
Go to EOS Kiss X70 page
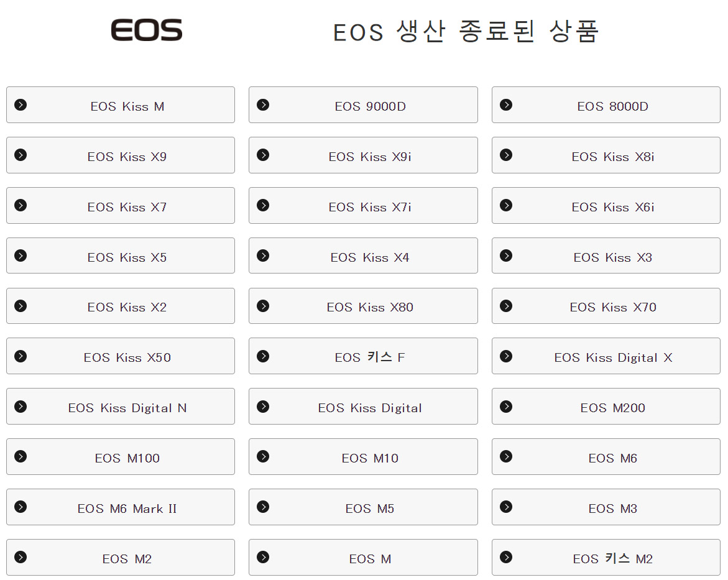(606, 306)
